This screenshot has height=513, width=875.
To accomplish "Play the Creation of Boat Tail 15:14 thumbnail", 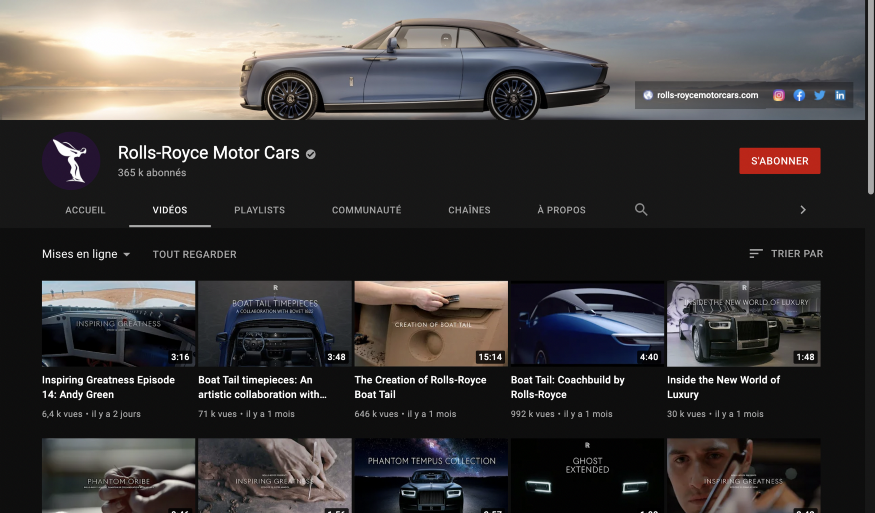I will coord(431,324).
